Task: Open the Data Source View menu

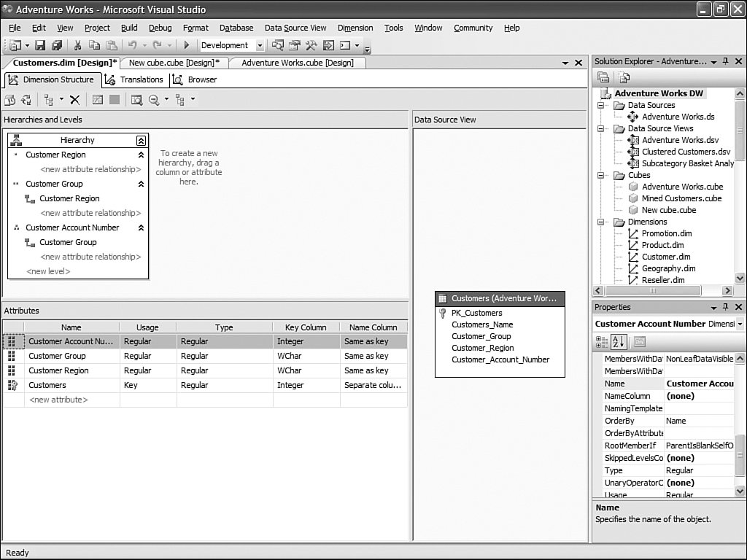Action: click(x=295, y=28)
